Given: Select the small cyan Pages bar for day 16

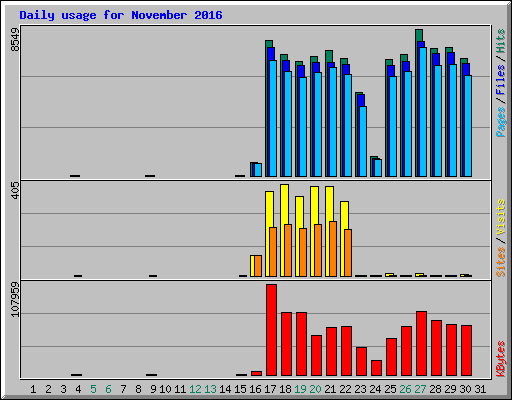Looking at the screenshot, I should [x=258, y=170].
